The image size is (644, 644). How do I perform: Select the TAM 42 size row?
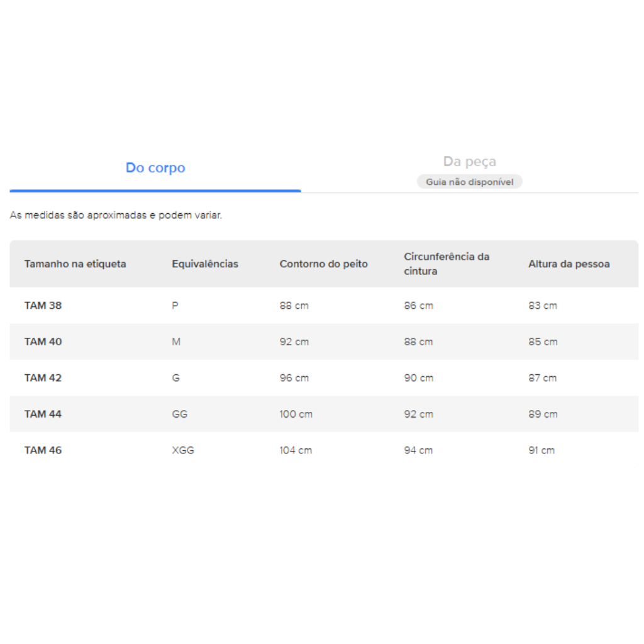324,378
